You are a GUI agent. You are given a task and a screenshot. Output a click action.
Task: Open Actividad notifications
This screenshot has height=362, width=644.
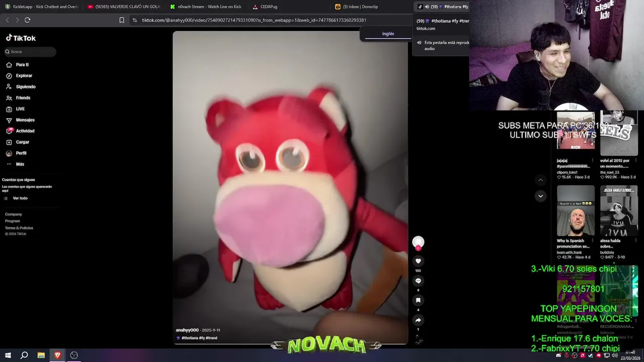point(20,131)
